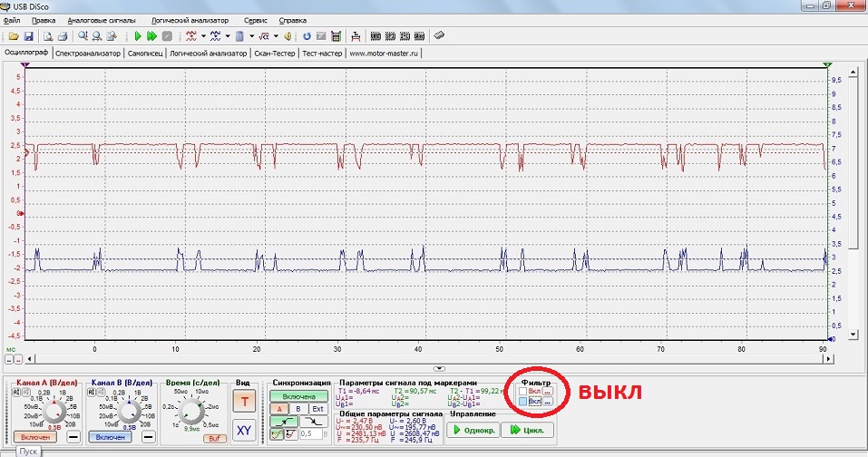Open Channel B filter settings (...)
The image size is (868, 457).
[x=547, y=403]
